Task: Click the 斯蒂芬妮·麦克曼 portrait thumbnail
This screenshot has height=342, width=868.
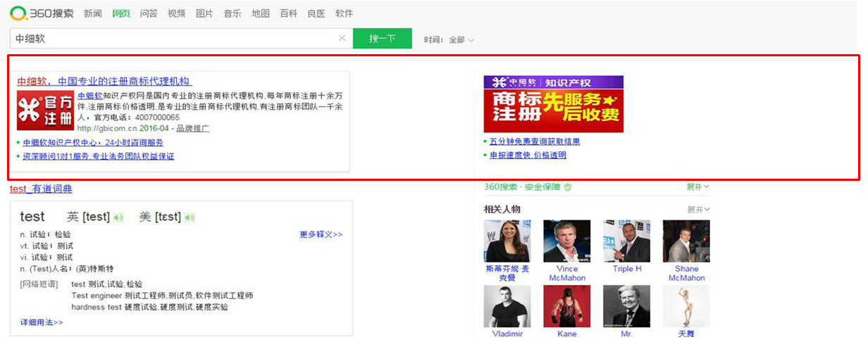Action: click(x=507, y=241)
